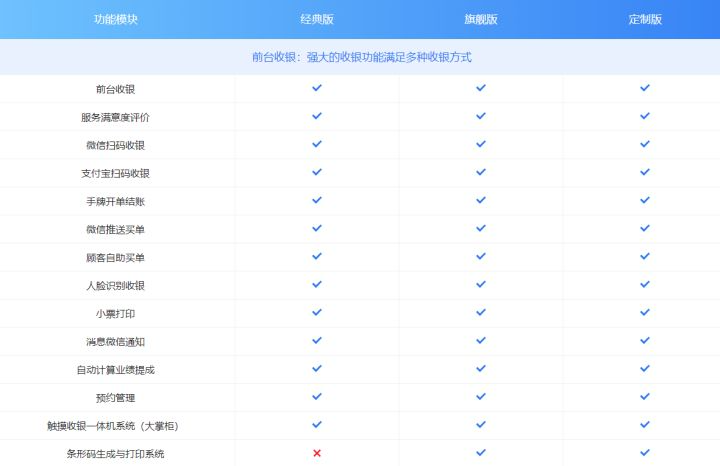Click the 微信扫码收银 row label

[115, 146]
